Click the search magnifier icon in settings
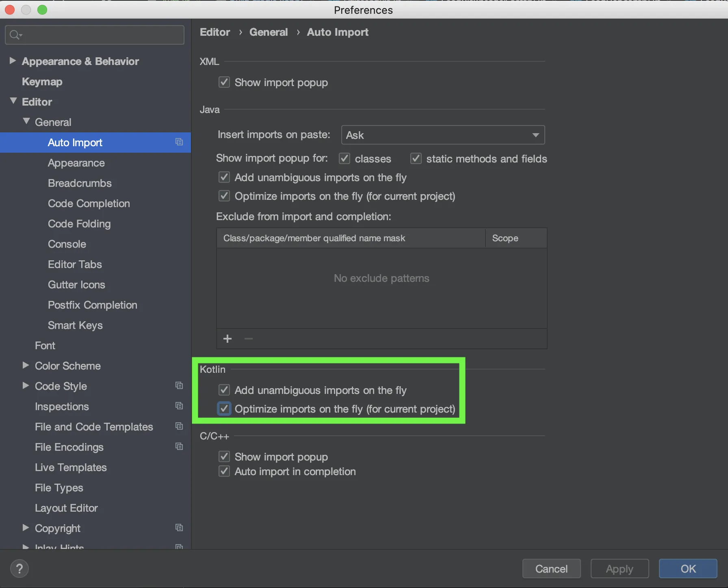The image size is (728, 588). tap(15, 35)
